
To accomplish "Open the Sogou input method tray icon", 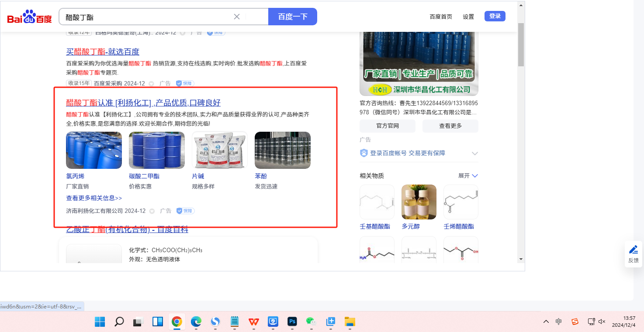I will pyautogui.click(x=575, y=322).
